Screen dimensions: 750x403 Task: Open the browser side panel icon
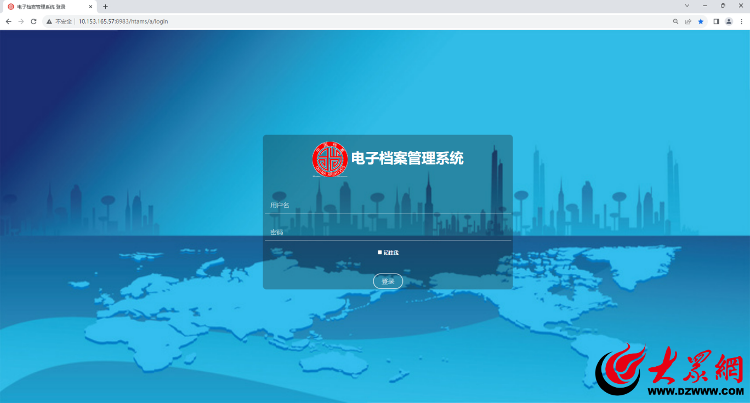coord(716,22)
